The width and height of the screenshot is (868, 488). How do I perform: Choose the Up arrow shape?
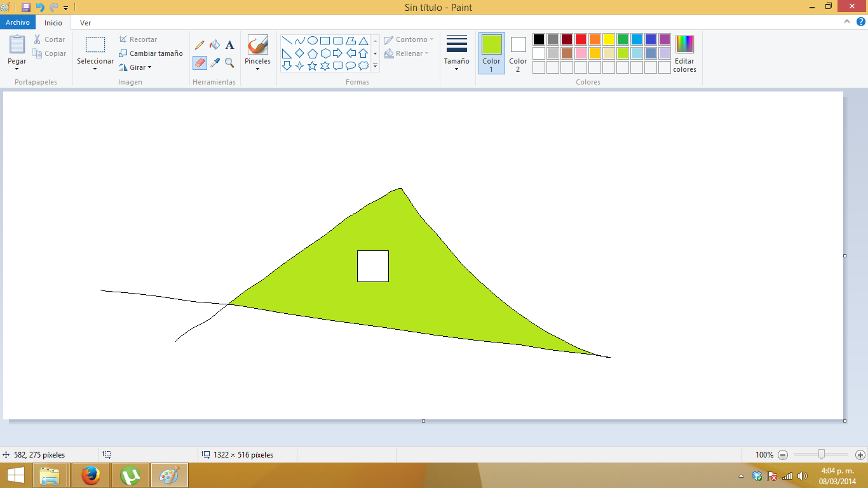point(363,53)
